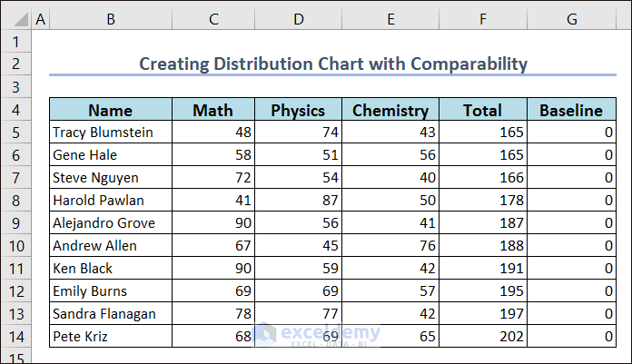Click the chart title cell text
This screenshot has height=364, width=632.
pos(332,64)
